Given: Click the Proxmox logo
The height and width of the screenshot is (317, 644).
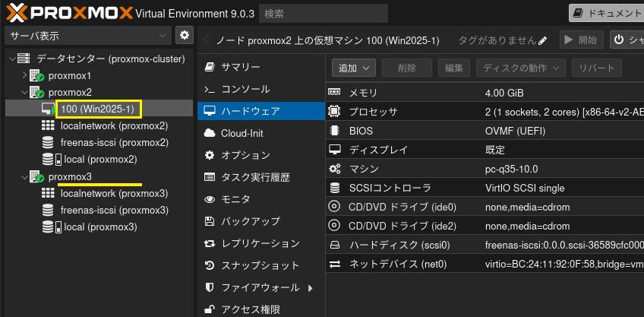Looking at the screenshot, I should click(x=70, y=13).
